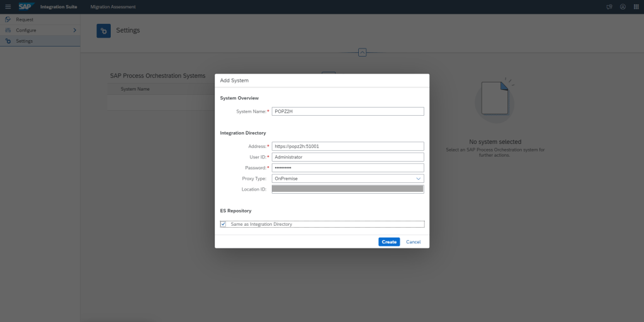Open the hamburger navigation menu
644x322 pixels.
coord(8,7)
